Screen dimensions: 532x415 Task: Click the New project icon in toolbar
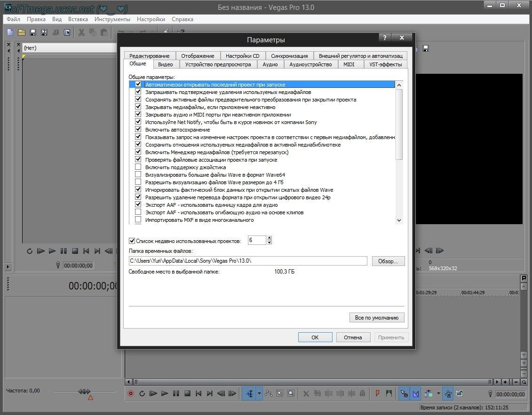pyautogui.click(x=10, y=32)
